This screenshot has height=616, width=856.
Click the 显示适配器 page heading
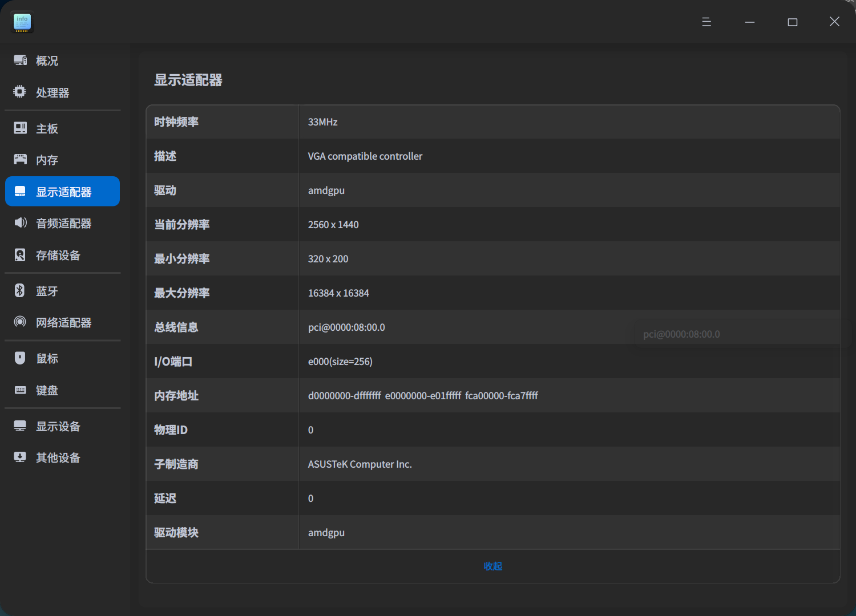click(188, 80)
